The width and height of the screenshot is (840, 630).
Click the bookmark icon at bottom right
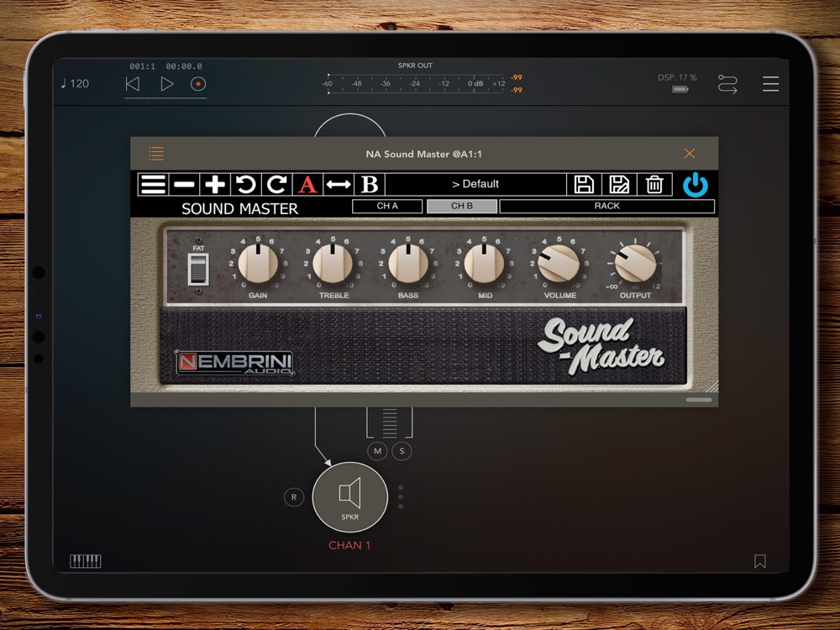[759, 561]
